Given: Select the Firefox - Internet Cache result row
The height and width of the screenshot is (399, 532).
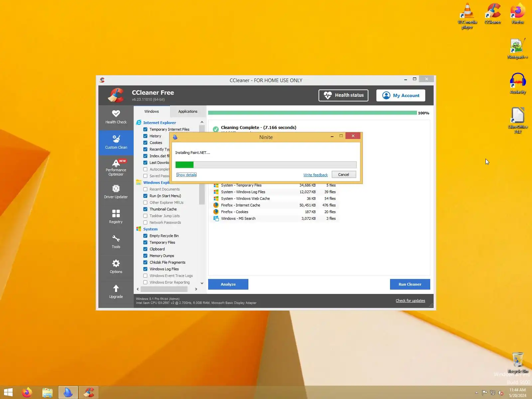Looking at the screenshot, I should [275, 205].
